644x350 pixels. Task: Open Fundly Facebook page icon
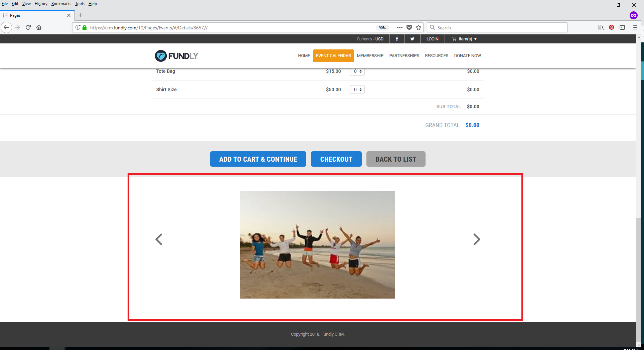pyautogui.click(x=397, y=39)
